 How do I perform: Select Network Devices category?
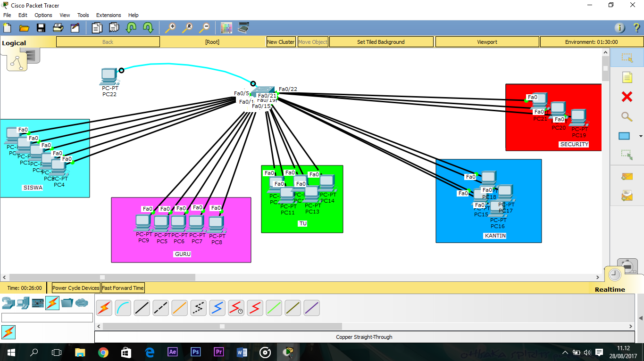[8, 303]
